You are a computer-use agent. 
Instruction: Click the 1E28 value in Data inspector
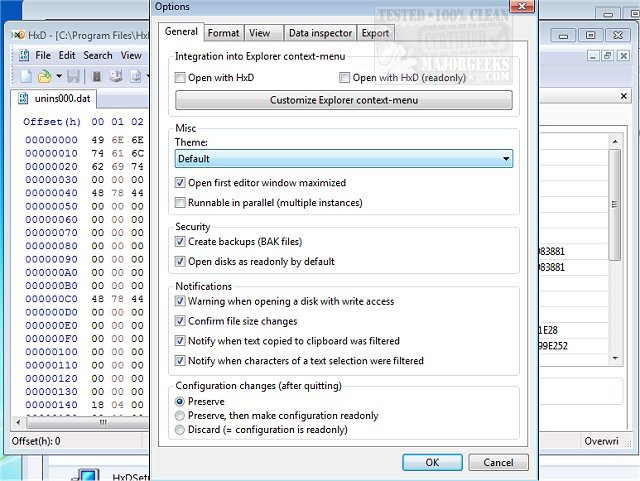tap(548, 330)
